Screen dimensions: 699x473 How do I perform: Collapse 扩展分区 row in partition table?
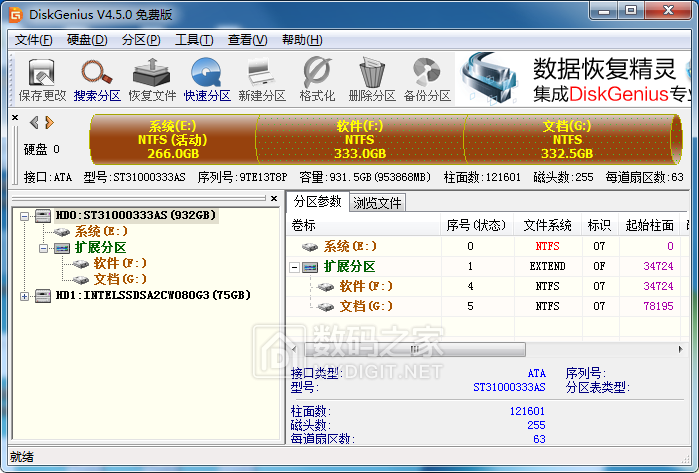[294, 267]
